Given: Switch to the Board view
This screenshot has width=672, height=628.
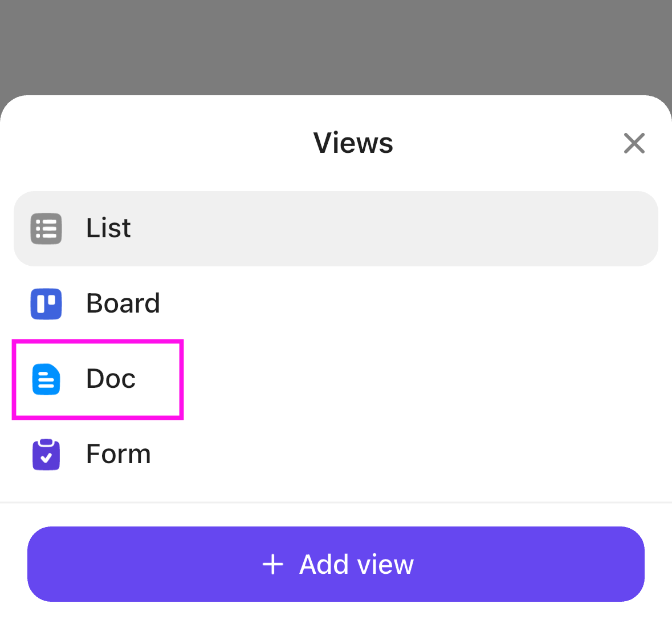Looking at the screenshot, I should [123, 303].
